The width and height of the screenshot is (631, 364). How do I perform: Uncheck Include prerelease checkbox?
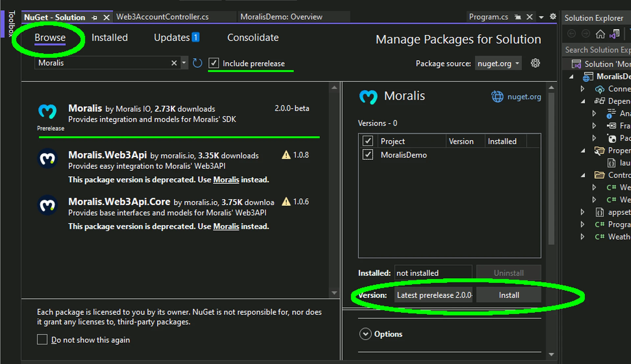click(x=214, y=63)
